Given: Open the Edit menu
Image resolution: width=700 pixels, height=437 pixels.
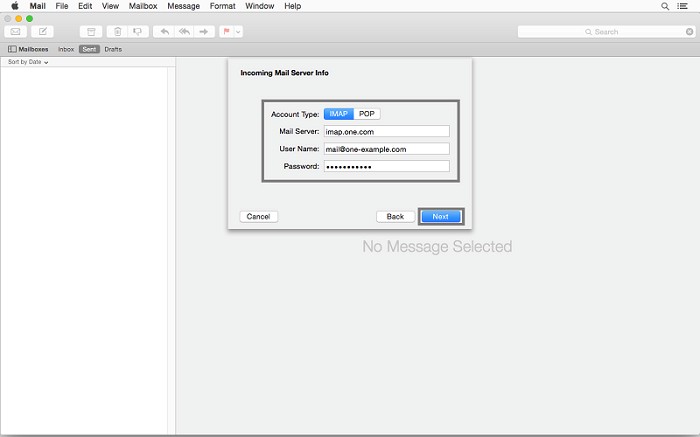Looking at the screenshot, I should [x=85, y=6].
